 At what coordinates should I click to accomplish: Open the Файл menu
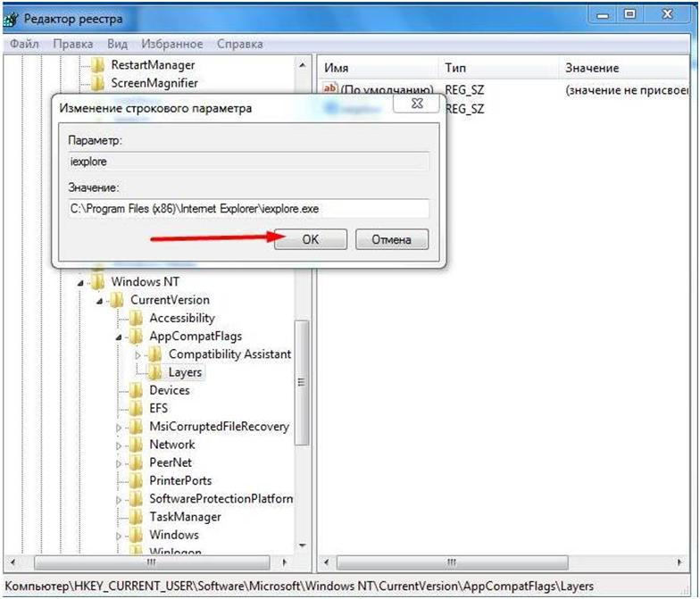click(x=24, y=44)
